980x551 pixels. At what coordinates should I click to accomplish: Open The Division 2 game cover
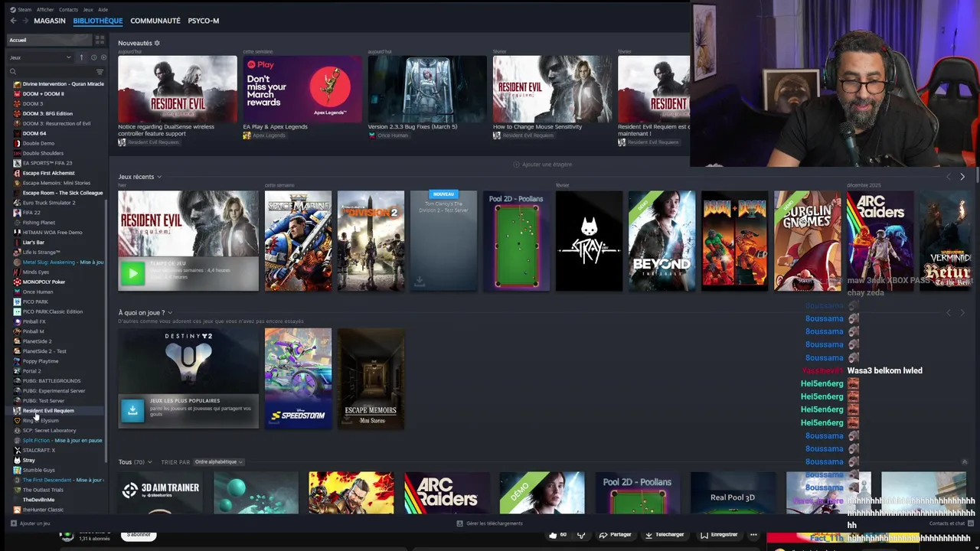(371, 241)
